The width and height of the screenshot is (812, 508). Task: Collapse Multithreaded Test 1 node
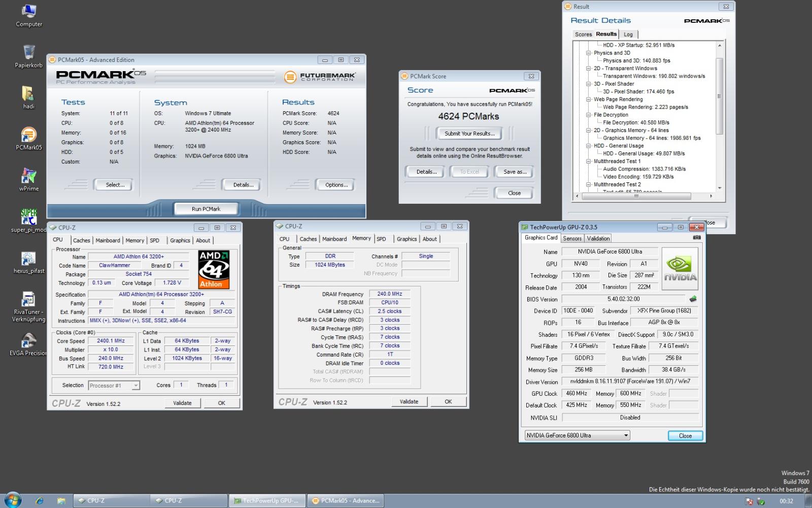coord(589,161)
